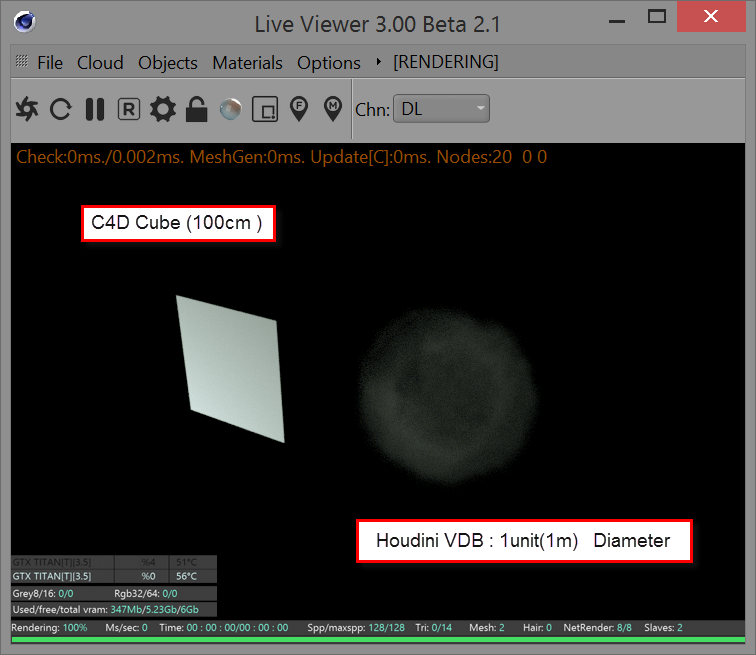Click the Mesh: 2 status

click(x=487, y=628)
